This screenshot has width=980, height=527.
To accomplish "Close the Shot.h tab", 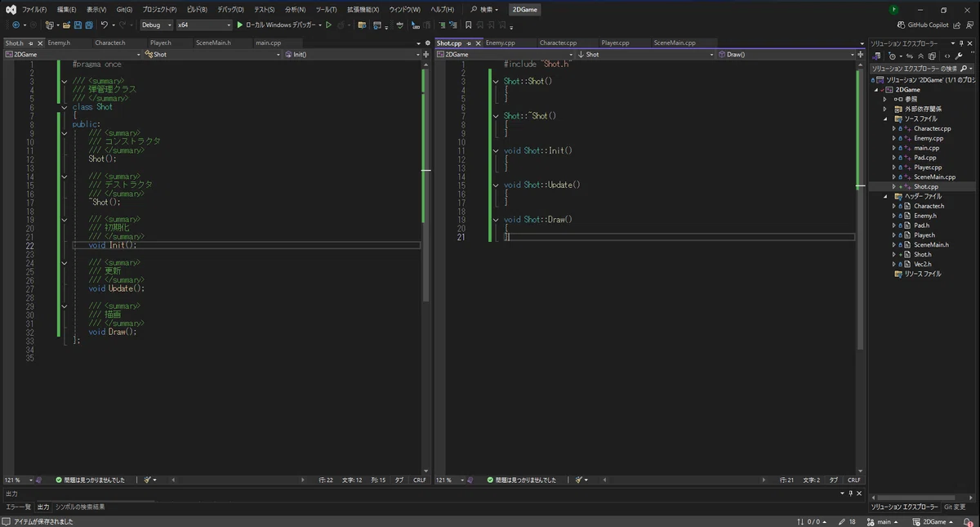I will tap(41, 42).
